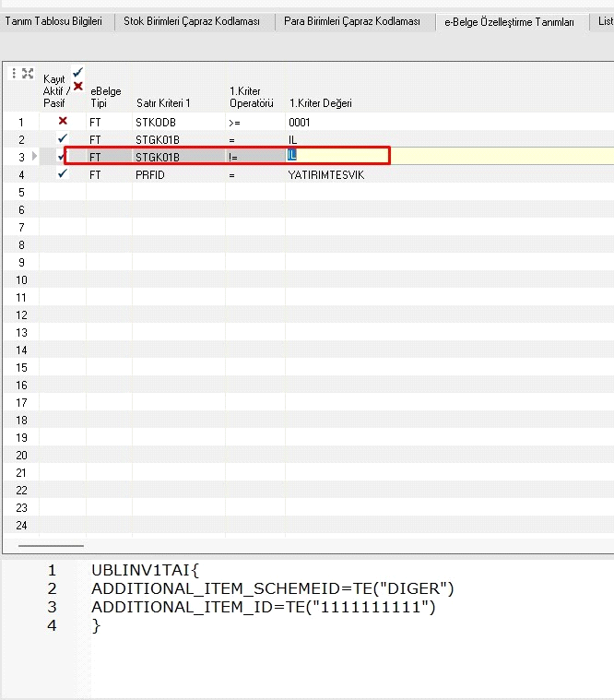
Task: Toggle the red X status in row 1
Action: (63, 122)
